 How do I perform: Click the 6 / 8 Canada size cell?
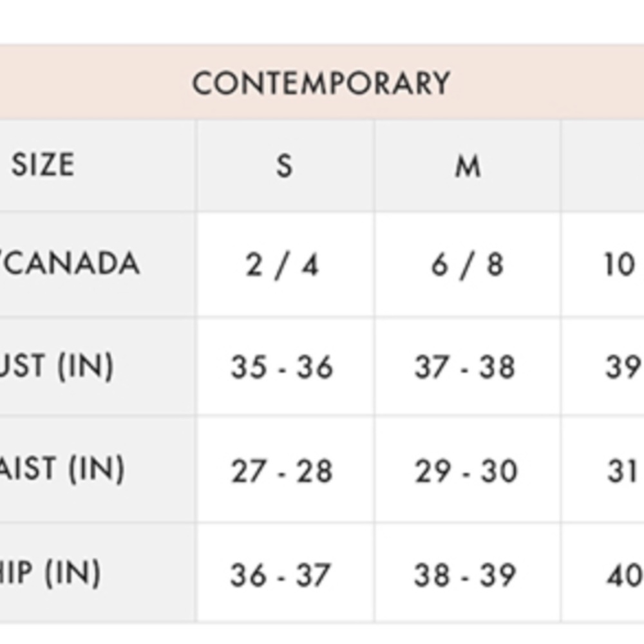(468, 264)
